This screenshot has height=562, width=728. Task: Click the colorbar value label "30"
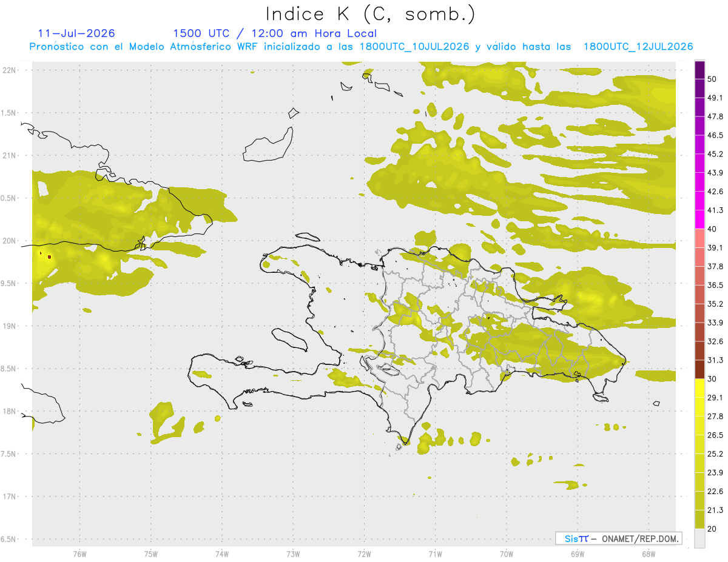point(712,379)
